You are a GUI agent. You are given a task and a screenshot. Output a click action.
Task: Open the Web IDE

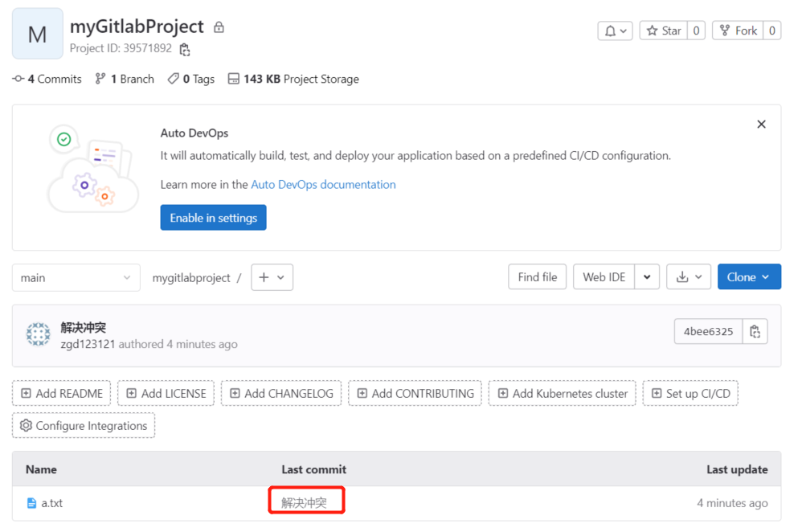click(604, 277)
